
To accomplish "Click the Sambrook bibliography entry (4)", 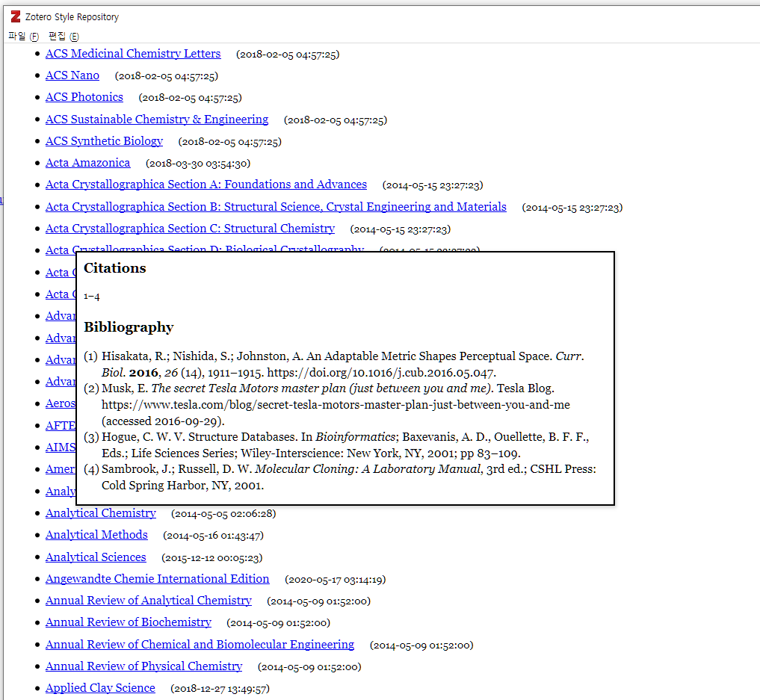I will click(x=340, y=477).
